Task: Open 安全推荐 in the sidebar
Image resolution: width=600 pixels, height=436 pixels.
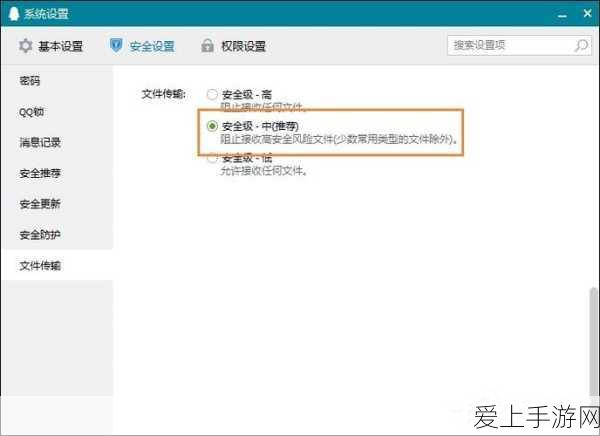Action: tap(57, 173)
